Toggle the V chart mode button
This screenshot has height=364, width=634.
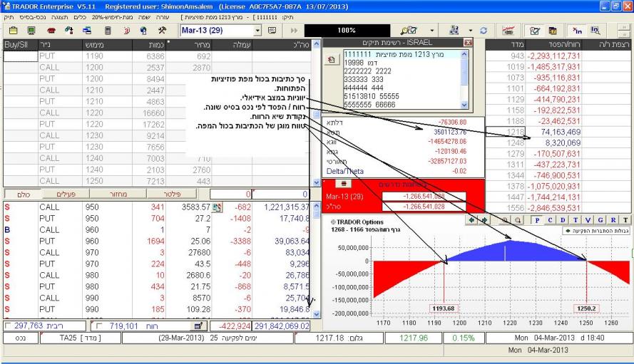[588, 220]
